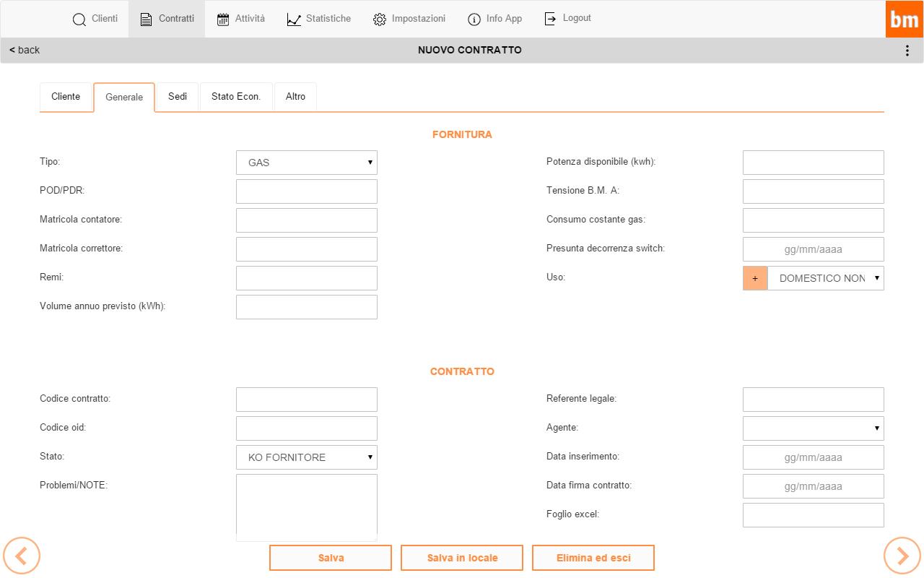This screenshot has height=578, width=924.
Task: Open the Clienti menu item
Action: click(95, 19)
